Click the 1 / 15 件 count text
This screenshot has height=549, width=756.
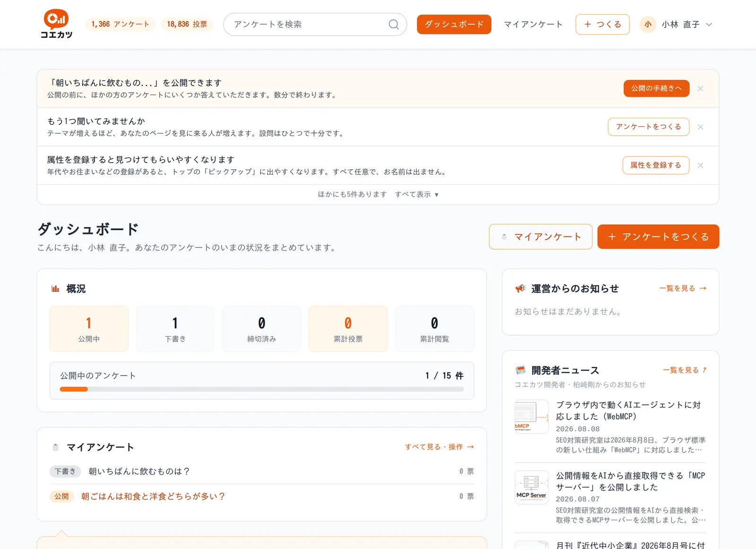444,375
